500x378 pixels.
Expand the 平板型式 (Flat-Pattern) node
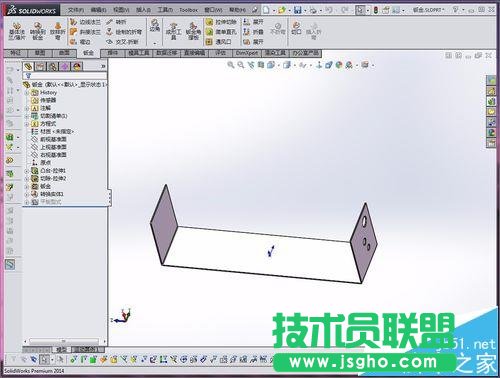(27, 202)
